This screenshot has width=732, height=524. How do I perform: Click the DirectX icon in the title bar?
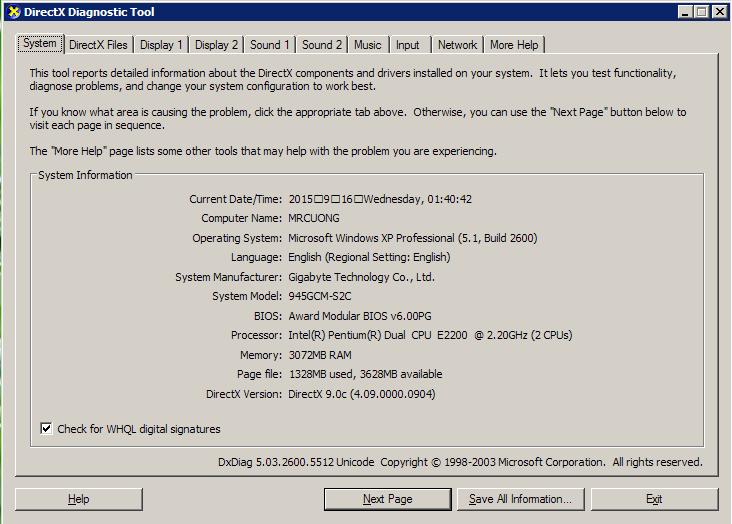click(14, 12)
